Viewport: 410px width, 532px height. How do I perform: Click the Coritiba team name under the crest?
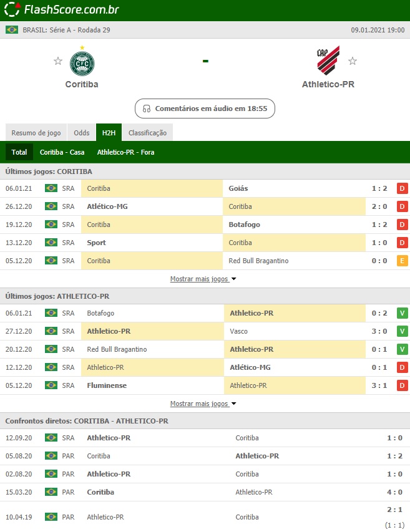tap(82, 84)
